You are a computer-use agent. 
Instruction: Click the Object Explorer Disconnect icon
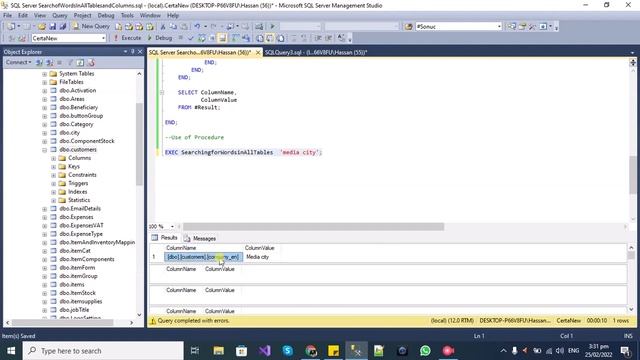click(49, 62)
